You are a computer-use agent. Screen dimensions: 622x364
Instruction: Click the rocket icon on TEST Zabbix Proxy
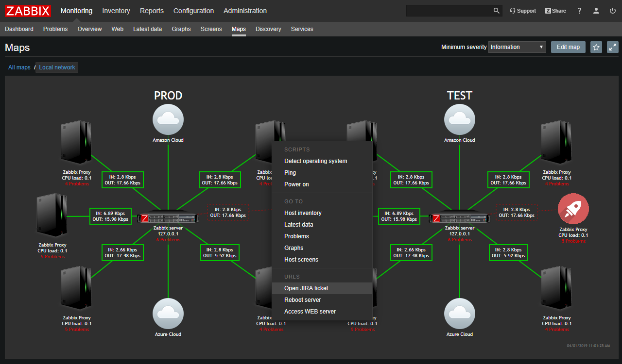click(573, 208)
